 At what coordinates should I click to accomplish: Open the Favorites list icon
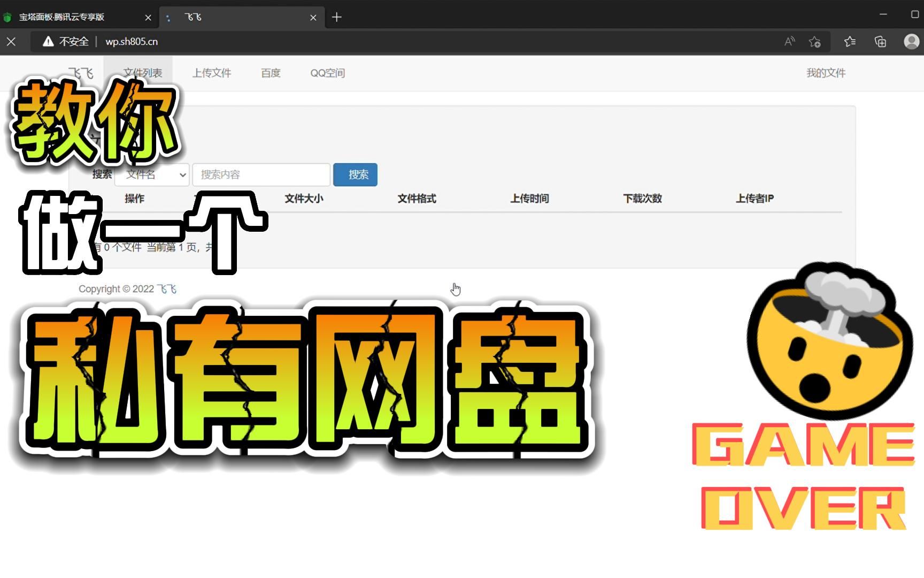pos(850,41)
